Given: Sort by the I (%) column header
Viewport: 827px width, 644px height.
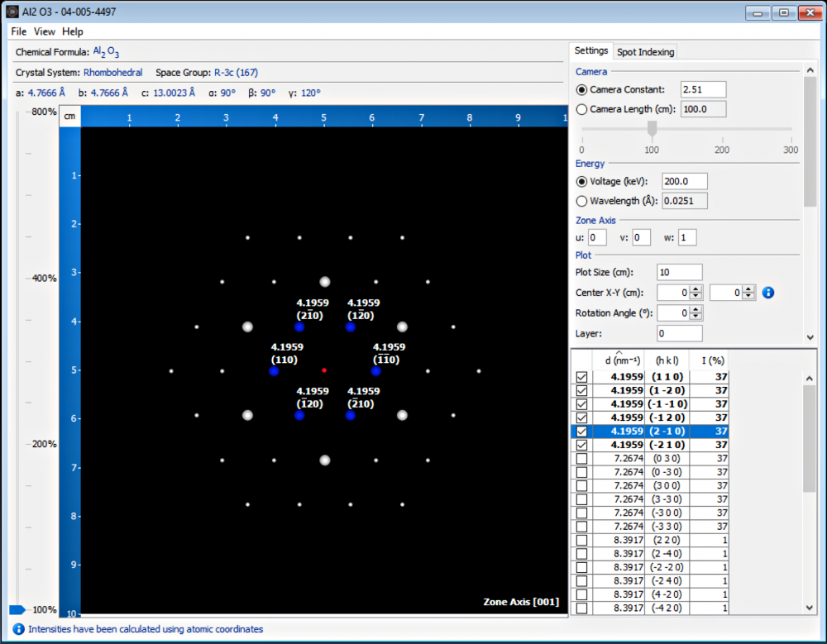Looking at the screenshot, I should [x=710, y=360].
